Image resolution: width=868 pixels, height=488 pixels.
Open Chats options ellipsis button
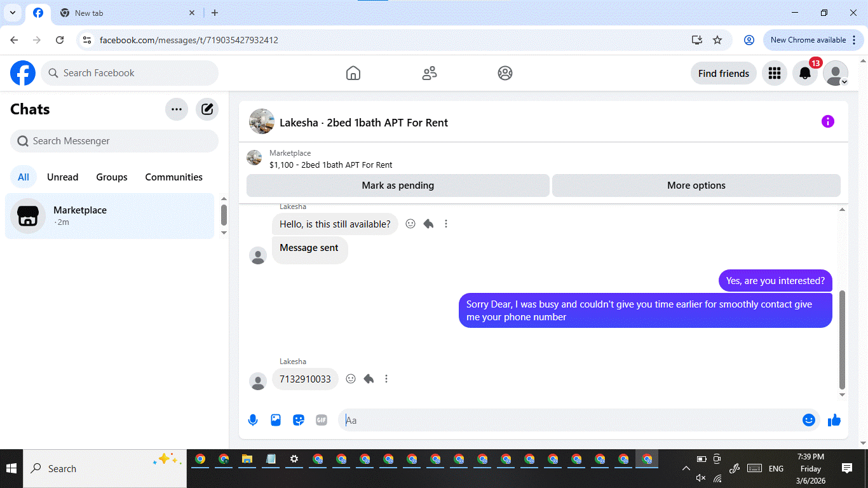coord(177,109)
